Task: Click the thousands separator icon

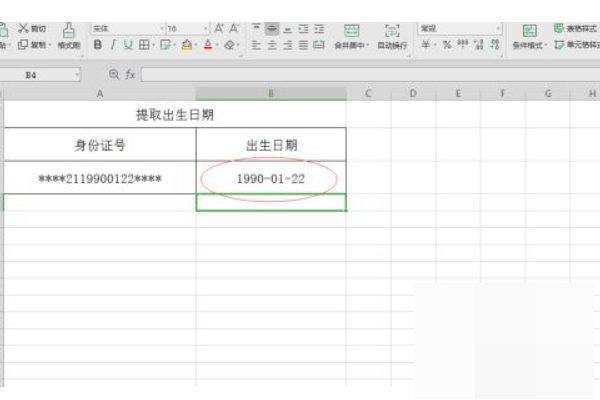Action: tap(463, 45)
